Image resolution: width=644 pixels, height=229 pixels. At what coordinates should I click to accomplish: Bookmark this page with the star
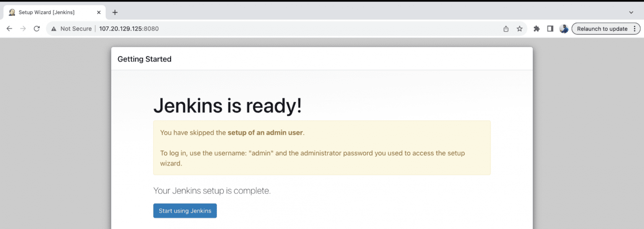pos(519,29)
